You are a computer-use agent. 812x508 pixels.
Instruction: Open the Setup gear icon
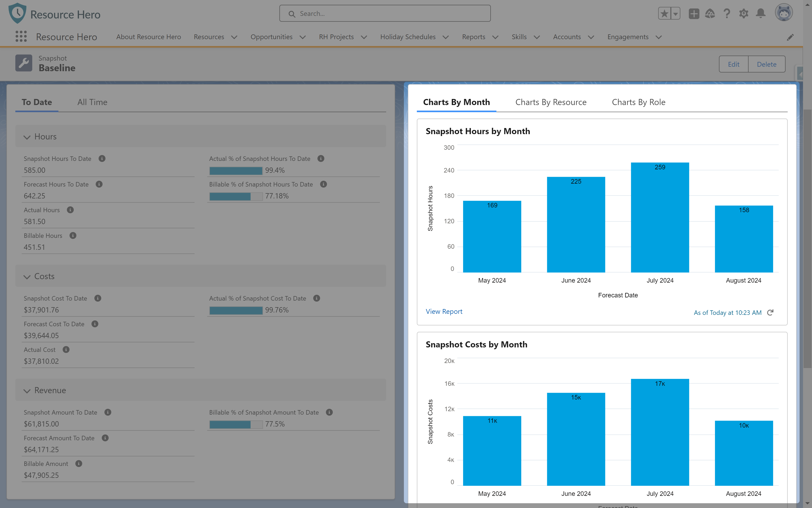coord(744,14)
